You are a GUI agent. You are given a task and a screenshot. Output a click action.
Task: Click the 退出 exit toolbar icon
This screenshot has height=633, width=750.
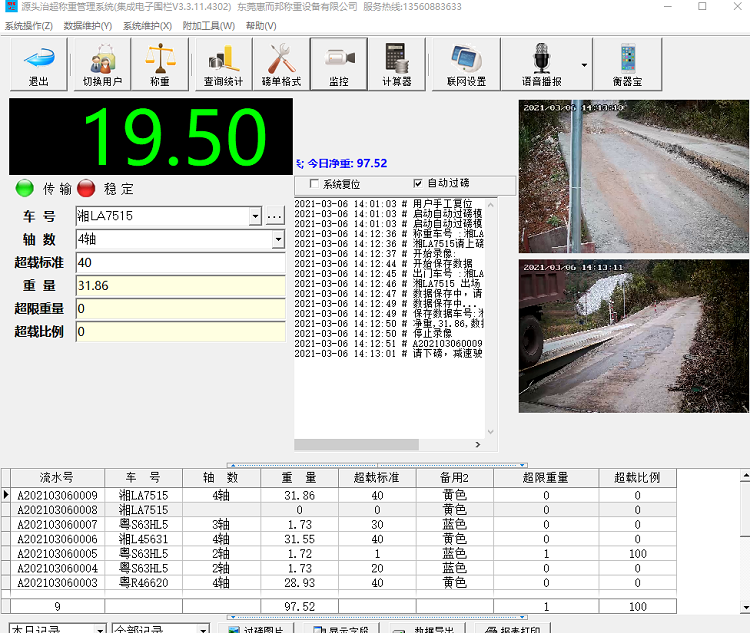click(x=39, y=64)
